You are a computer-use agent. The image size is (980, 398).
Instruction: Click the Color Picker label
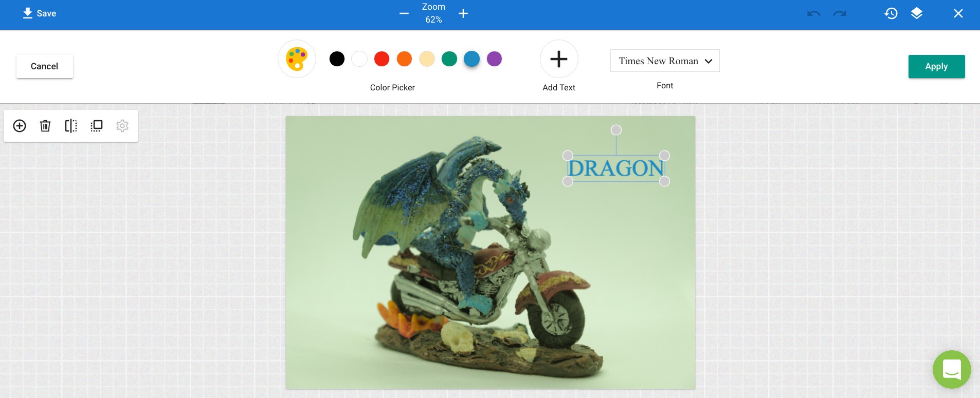(392, 87)
